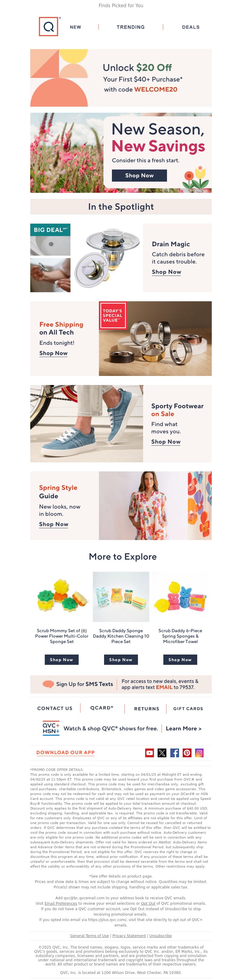Open the DOWNLOAD OUR APP link
The height and width of the screenshot is (980, 242).
pyautogui.click(x=66, y=752)
